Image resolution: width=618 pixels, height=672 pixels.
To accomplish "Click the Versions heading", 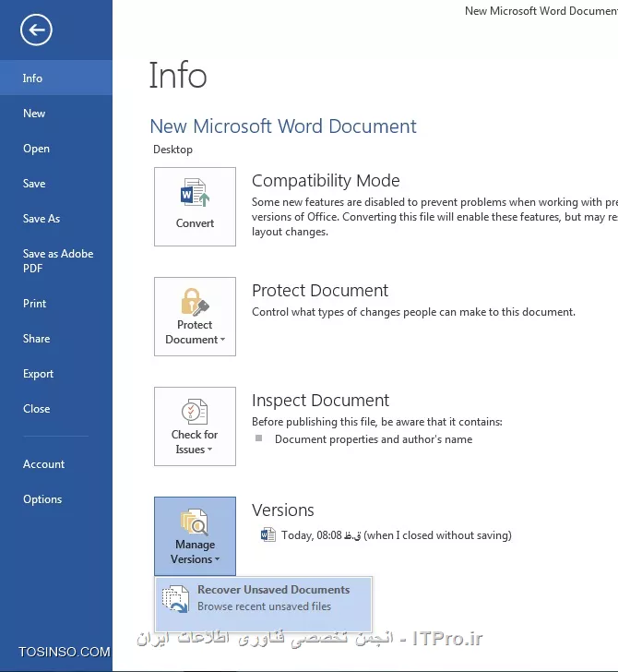I will pyautogui.click(x=282, y=510).
